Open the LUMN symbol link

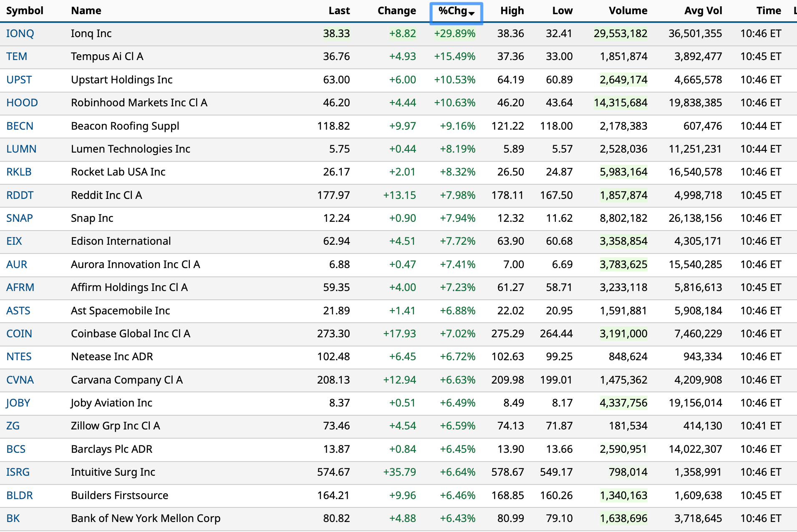tap(21, 149)
